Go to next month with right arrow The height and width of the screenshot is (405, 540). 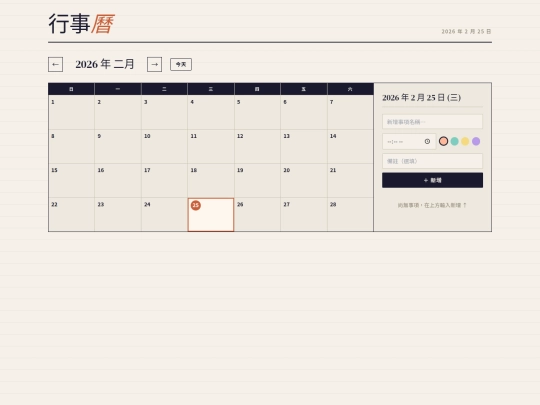click(154, 64)
